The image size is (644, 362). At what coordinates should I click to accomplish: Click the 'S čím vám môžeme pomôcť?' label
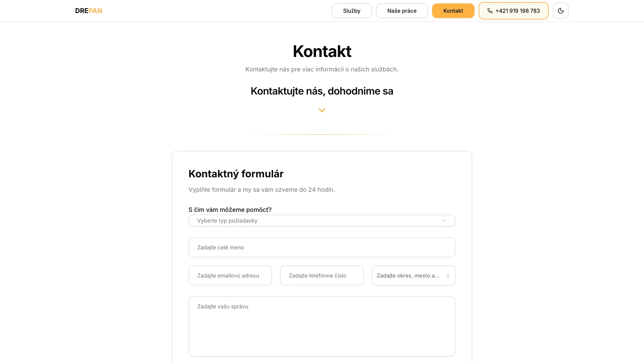click(230, 209)
